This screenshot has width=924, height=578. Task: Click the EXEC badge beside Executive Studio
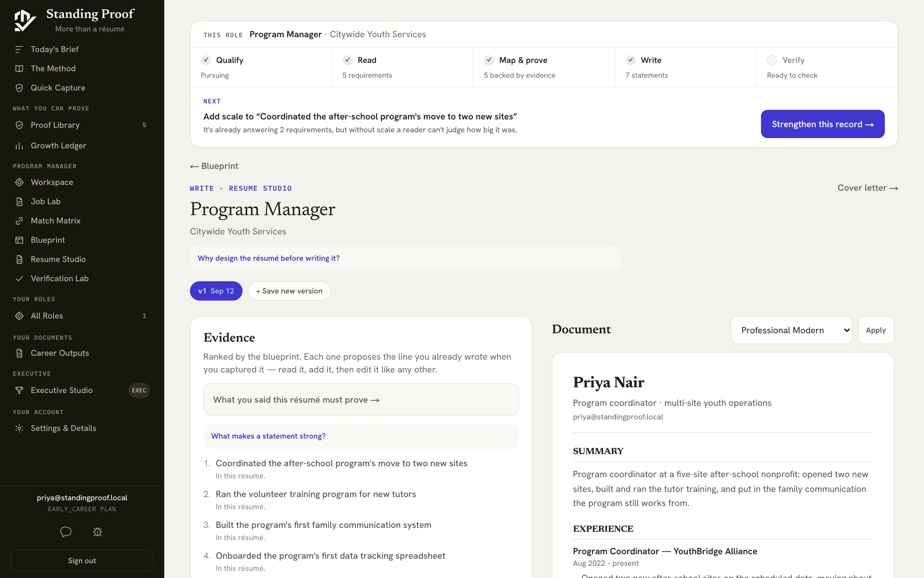click(139, 390)
